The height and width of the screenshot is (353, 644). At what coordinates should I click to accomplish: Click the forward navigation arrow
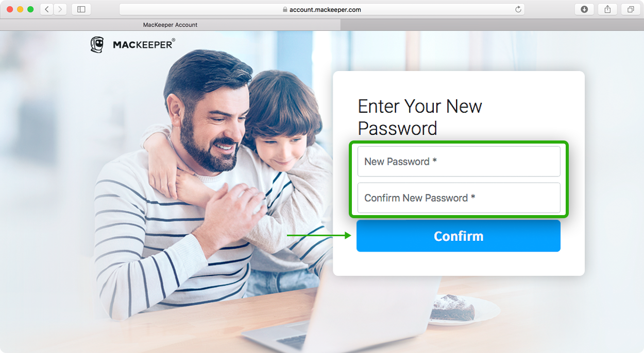click(x=60, y=9)
